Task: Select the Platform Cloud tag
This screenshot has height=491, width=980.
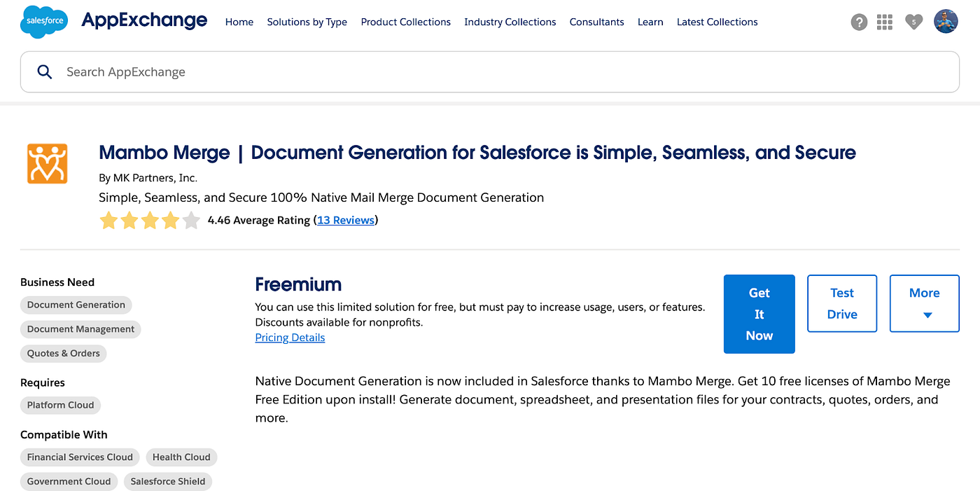Action: coord(61,405)
